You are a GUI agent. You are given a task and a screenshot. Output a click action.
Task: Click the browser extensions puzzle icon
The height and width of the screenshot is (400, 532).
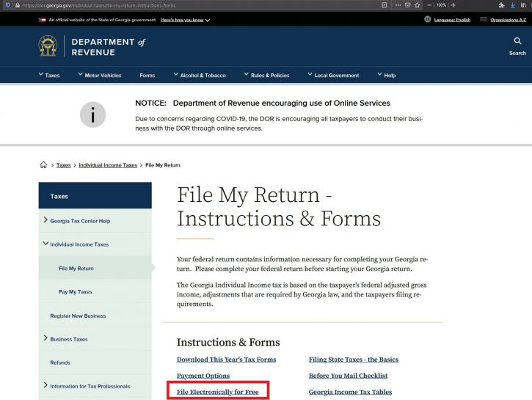coord(501,5)
